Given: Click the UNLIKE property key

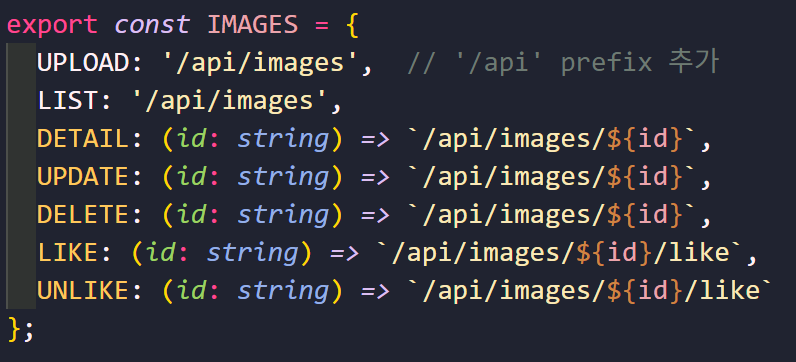Looking at the screenshot, I should 83,291.
